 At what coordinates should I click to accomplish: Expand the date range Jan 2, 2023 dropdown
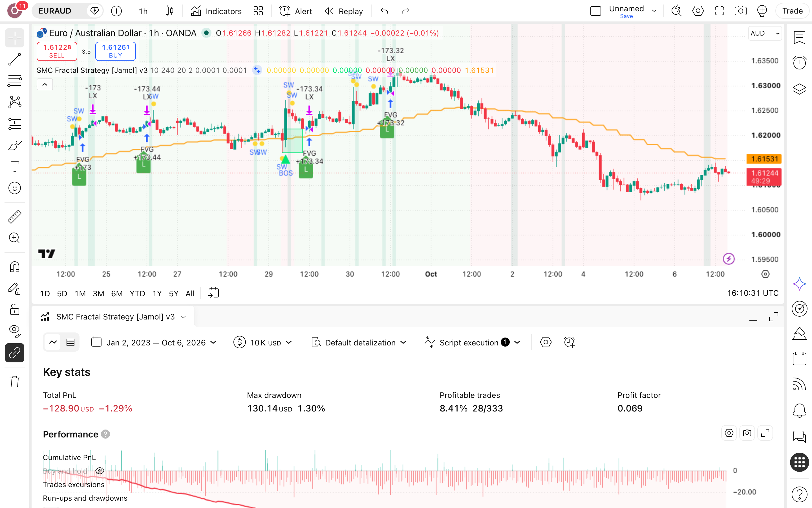(154, 342)
